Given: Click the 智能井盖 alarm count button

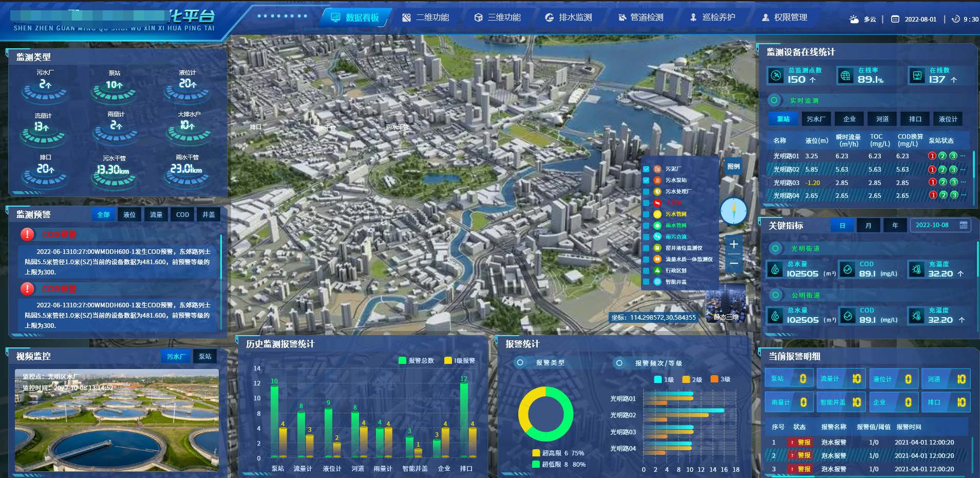Looking at the screenshot, I should point(841,402).
